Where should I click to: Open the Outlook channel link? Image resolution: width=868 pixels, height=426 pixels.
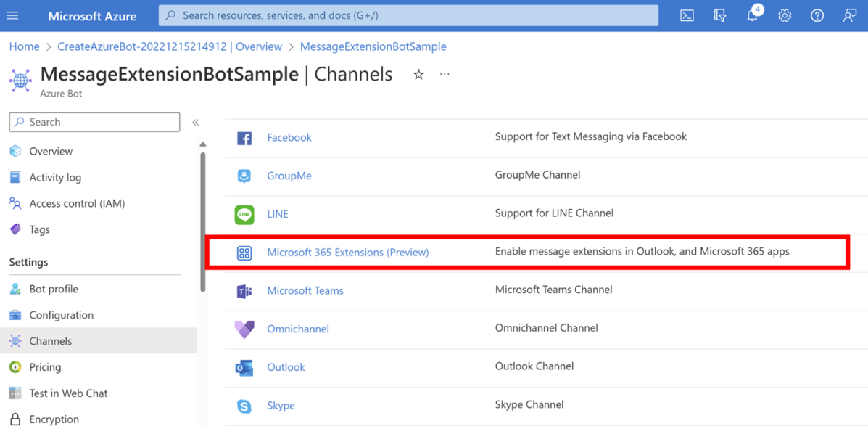[286, 367]
